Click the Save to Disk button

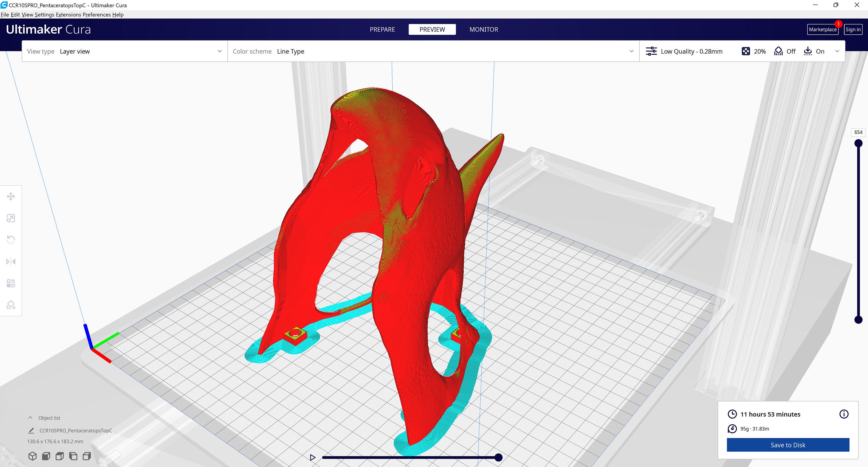(788, 445)
